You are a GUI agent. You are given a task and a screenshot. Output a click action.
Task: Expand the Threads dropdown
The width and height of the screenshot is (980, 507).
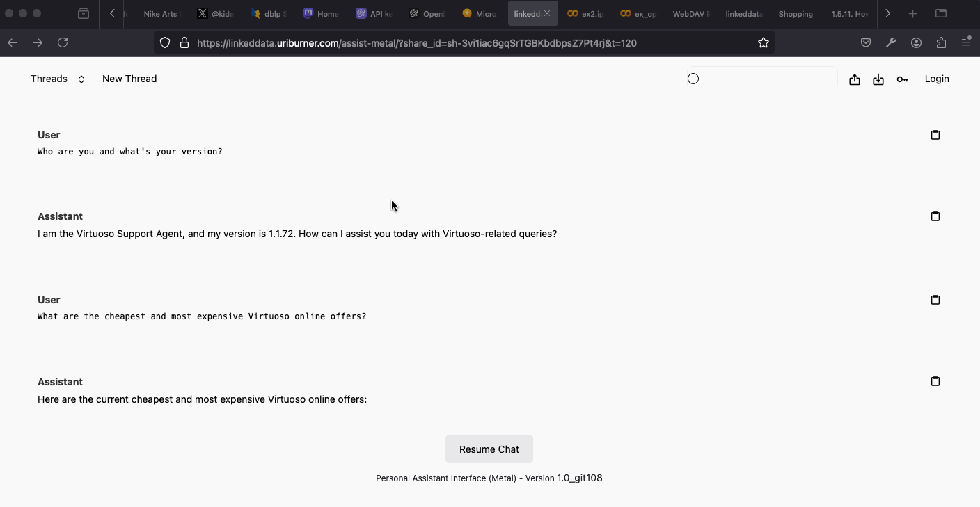coord(58,79)
